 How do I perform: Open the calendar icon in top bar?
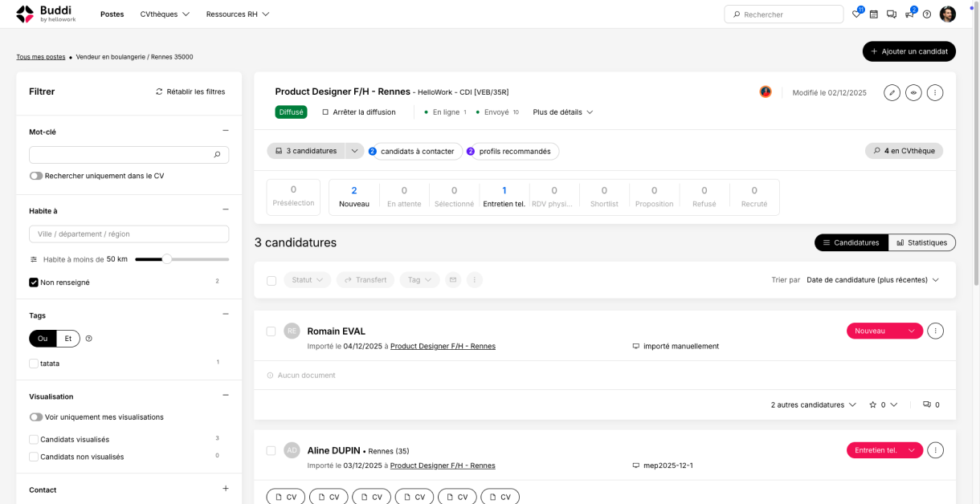[x=874, y=14]
